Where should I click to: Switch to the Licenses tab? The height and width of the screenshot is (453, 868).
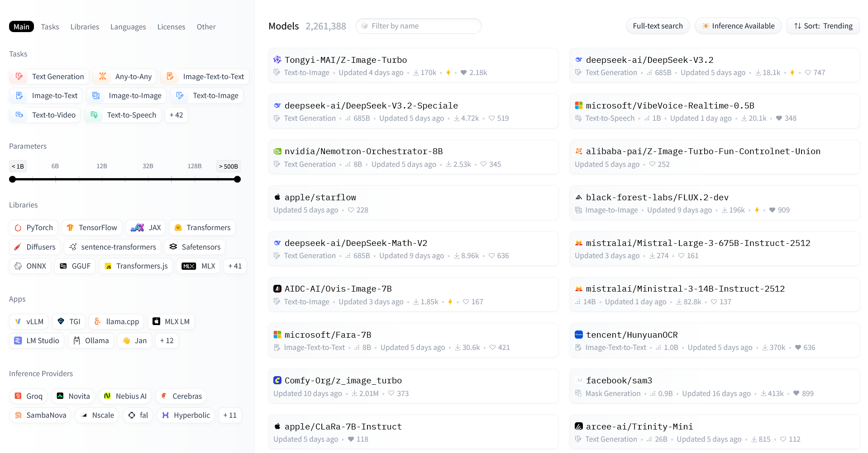pos(171,27)
